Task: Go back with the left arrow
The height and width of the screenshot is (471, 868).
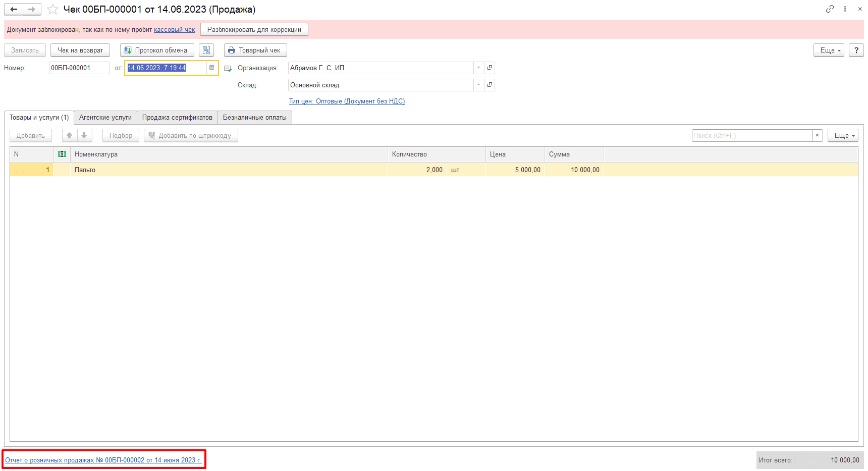Action: pyautogui.click(x=14, y=9)
